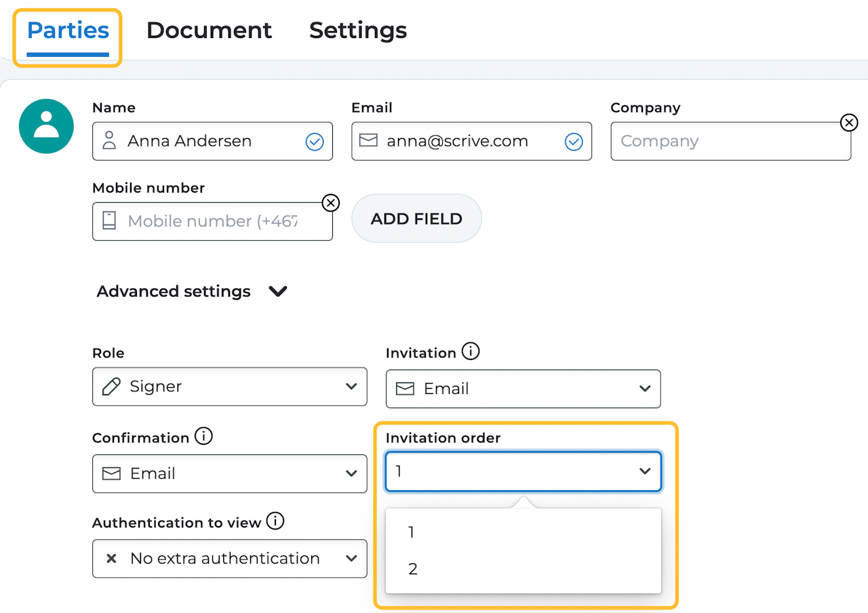
Task: Collapse the Advanced settings section
Action: pos(278,291)
